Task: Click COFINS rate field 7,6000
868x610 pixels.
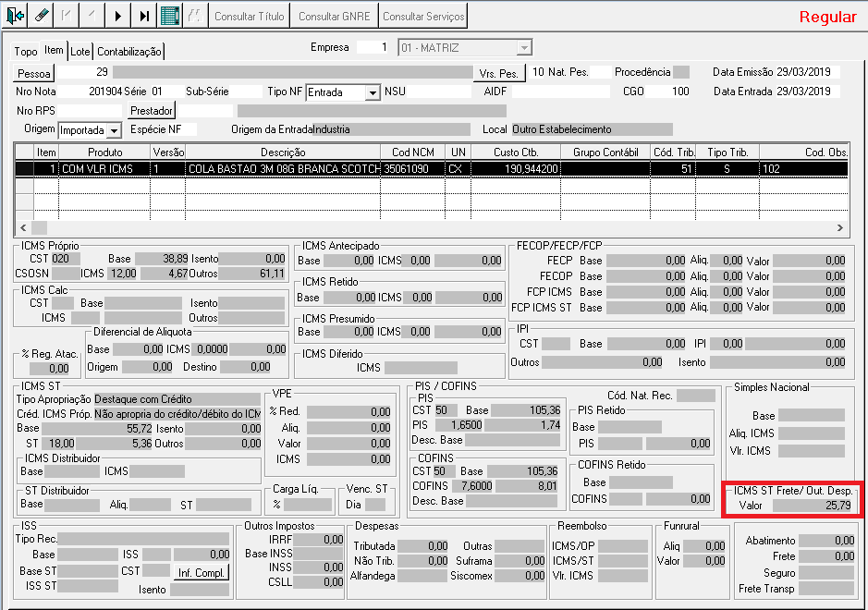Action: (472, 486)
